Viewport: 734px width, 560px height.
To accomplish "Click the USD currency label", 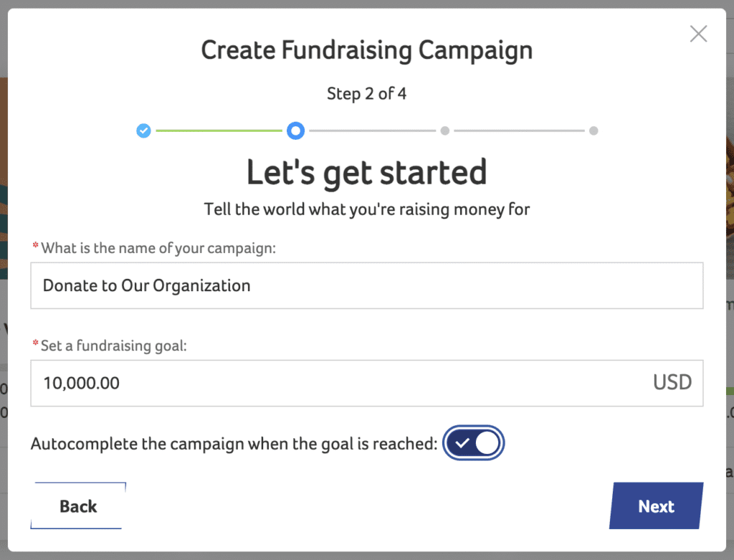I will pyautogui.click(x=672, y=383).
